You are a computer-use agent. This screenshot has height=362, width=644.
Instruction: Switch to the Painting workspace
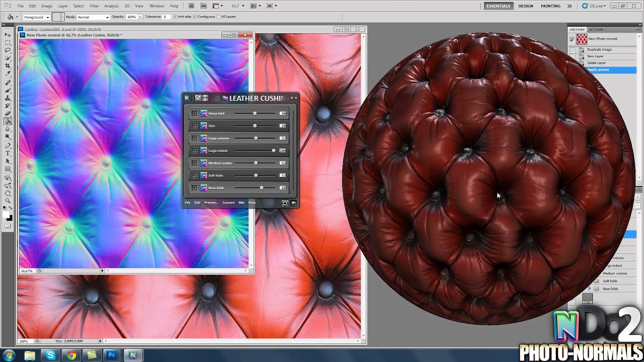[x=550, y=6]
